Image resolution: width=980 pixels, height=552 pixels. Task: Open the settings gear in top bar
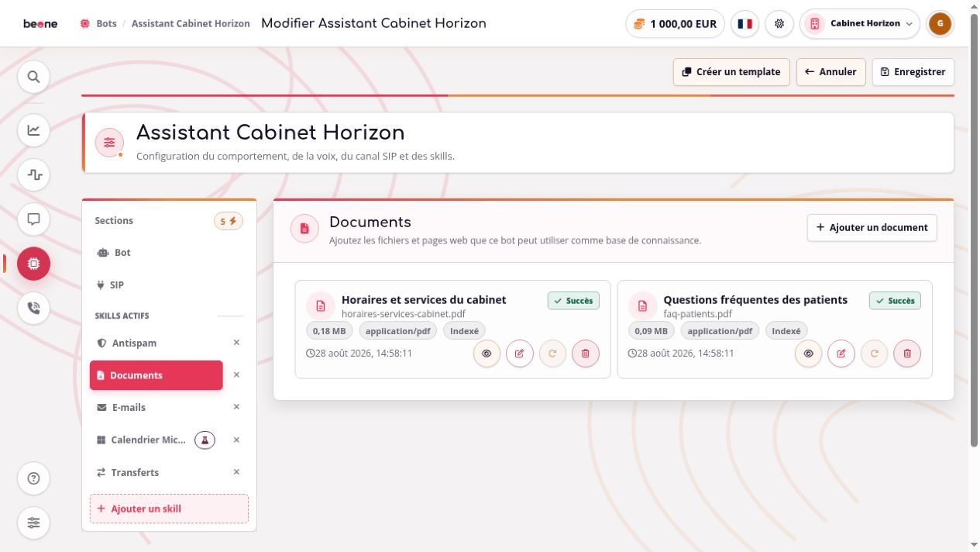pyautogui.click(x=779, y=23)
